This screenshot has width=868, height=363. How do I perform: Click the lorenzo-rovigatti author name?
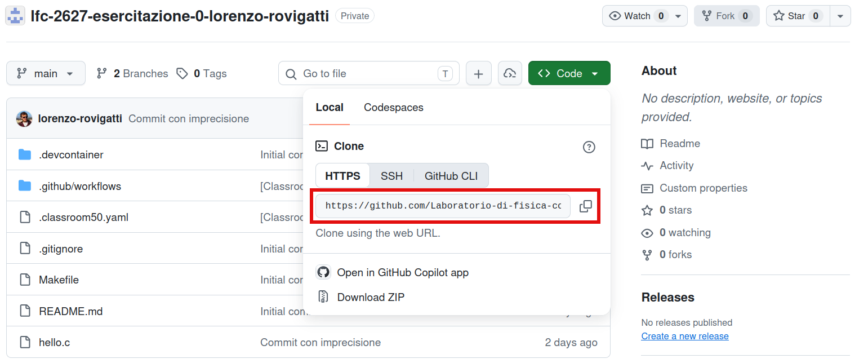click(80, 119)
